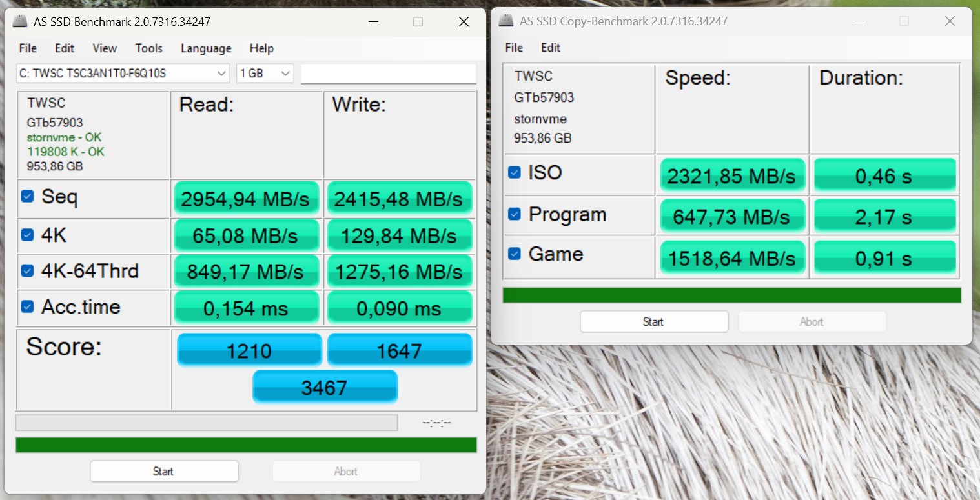Open Edit menu in AS SSD Benchmark

coord(65,48)
